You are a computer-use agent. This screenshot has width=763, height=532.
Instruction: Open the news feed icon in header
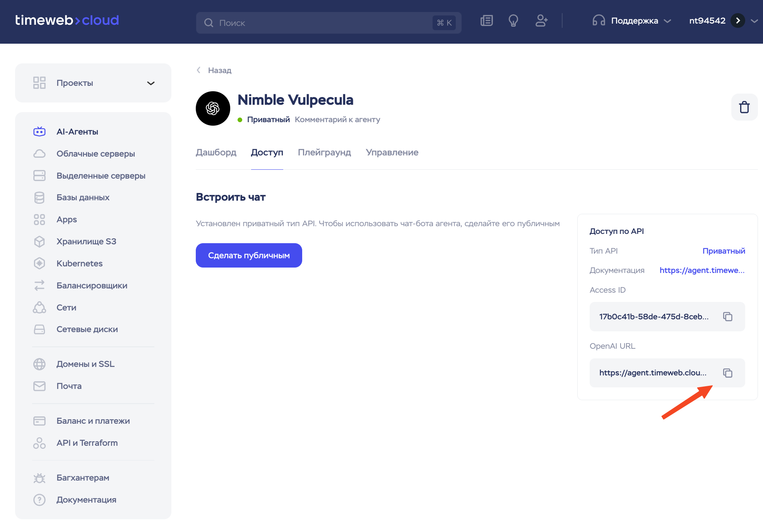486,21
